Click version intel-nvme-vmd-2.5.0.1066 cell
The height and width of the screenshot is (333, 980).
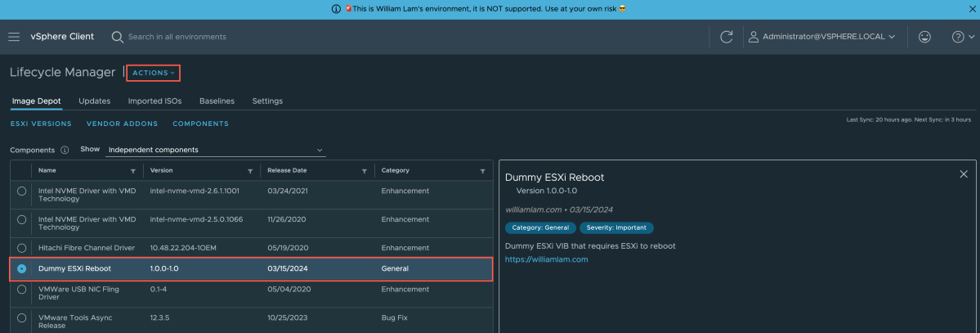pyautogui.click(x=196, y=219)
